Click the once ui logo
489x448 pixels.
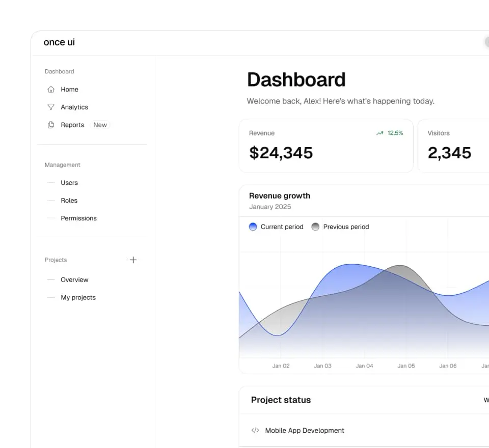click(x=59, y=42)
